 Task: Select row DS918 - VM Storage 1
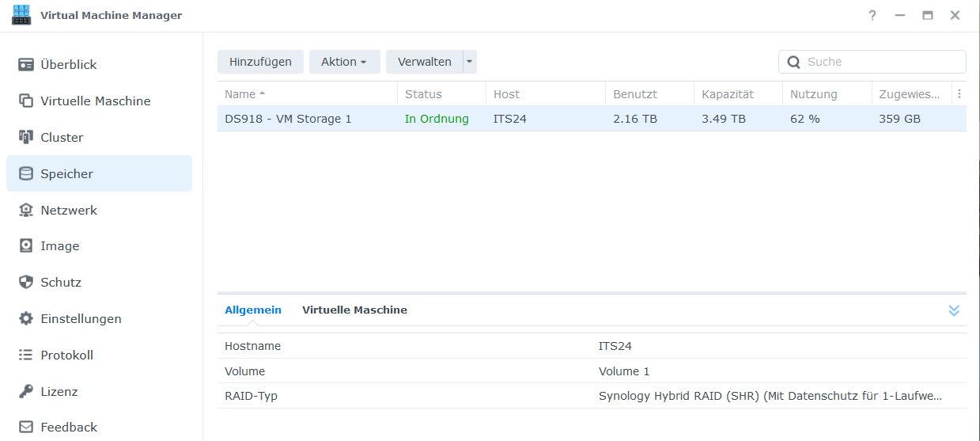(592, 119)
